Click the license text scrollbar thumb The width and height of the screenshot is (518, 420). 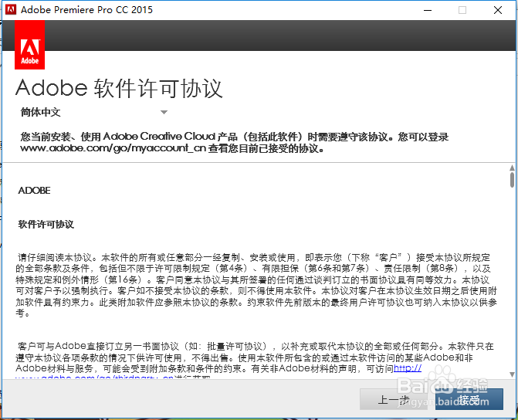coord(512,180)
